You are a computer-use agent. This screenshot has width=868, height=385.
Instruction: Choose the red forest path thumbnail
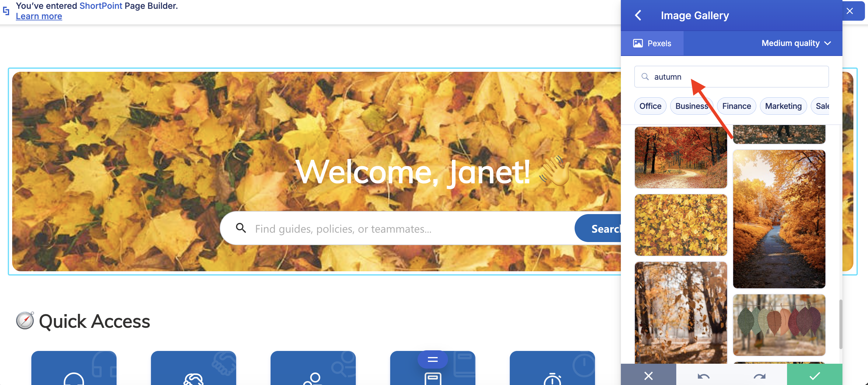(x=681, y=157)
